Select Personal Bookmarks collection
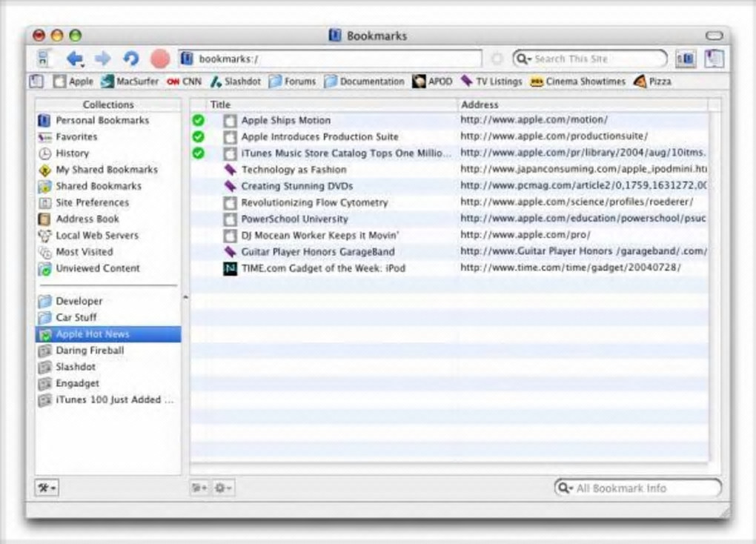The width and height of the screenshot is (756, 544). [108, 121]
